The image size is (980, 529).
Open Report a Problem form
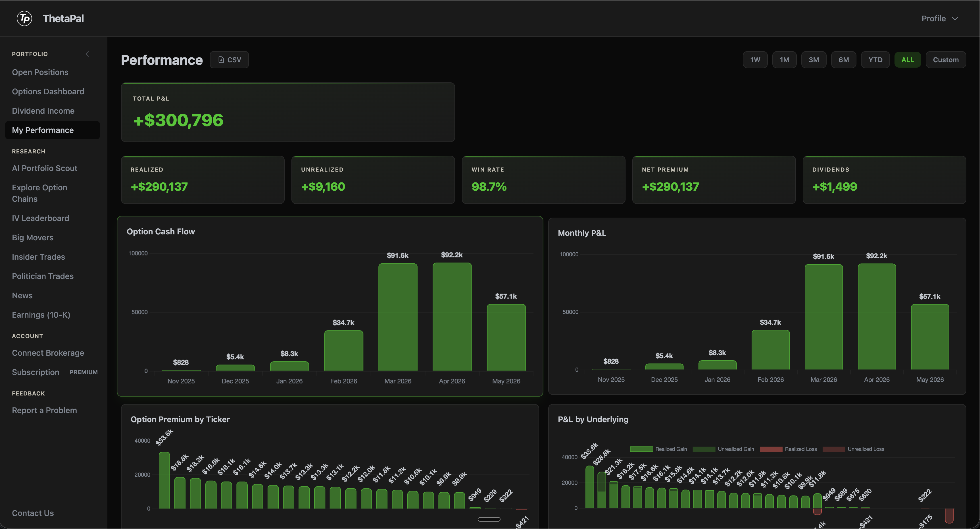44,411
